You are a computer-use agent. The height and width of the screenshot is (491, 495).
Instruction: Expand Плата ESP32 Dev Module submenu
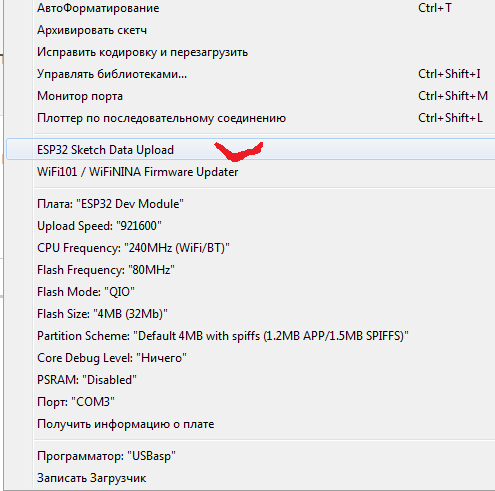pos(251,204)
